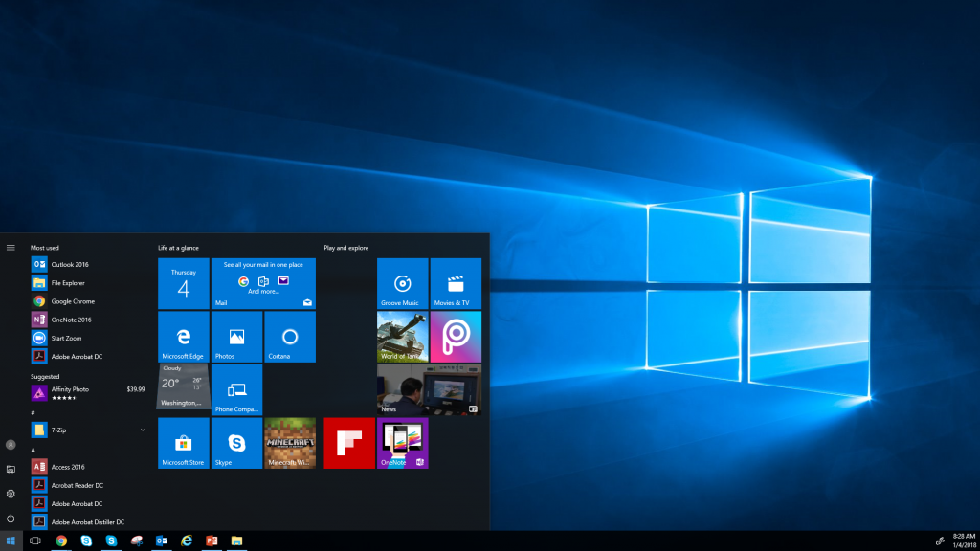Launch Start Zoom app
Viewport: 980px width, 551px height.
click(x=89, y=338)
